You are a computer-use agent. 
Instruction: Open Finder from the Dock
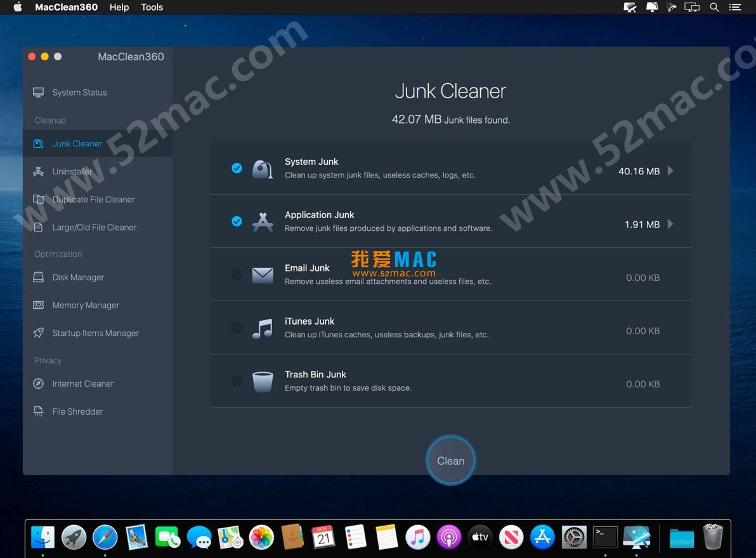(43, 537)
